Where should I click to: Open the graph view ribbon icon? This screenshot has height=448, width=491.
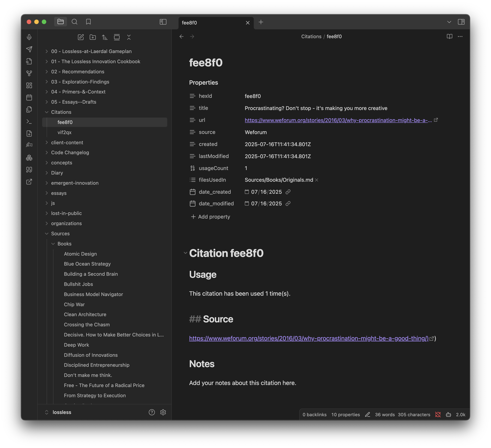(x=29, y=73)
